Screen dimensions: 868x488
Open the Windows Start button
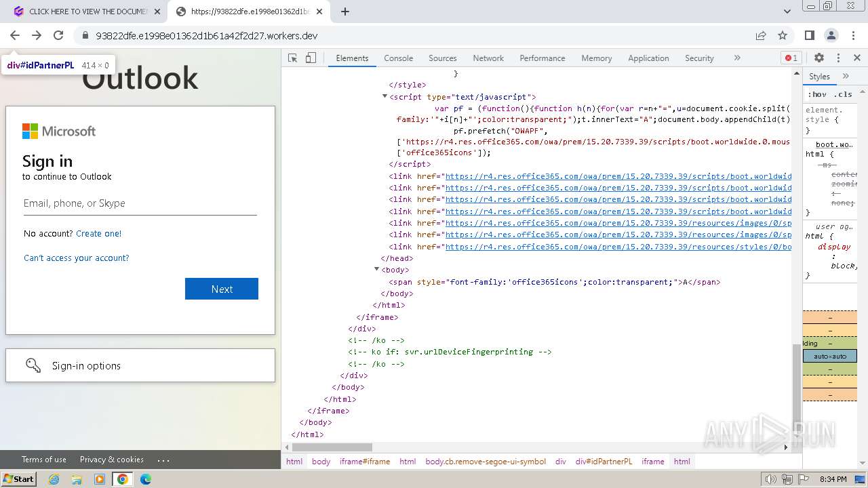coord(19,479)
